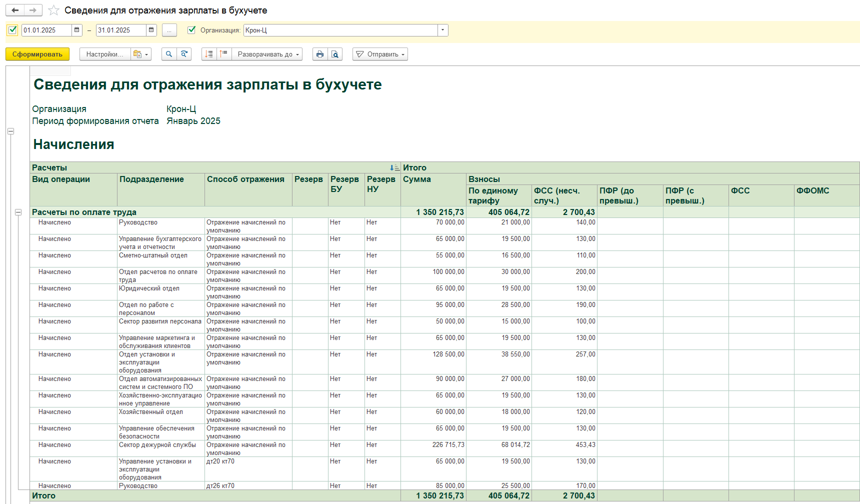Open the Отправить dropdown menu

tap(380, 54)
